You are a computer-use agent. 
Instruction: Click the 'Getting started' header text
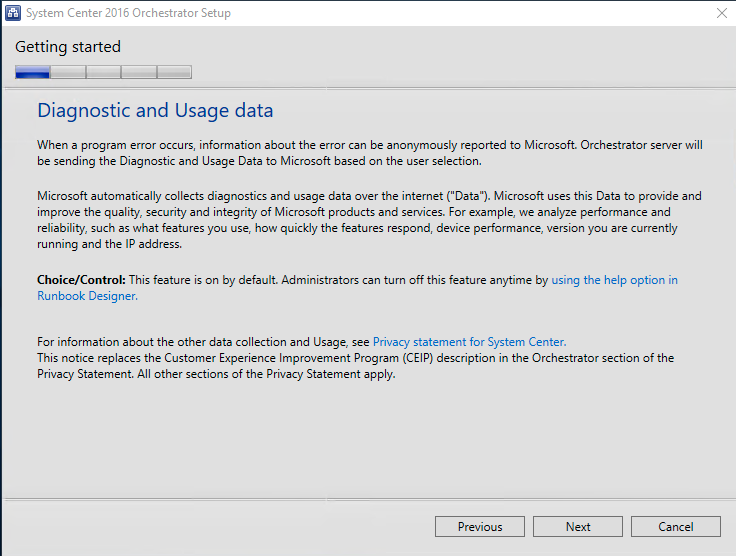(x=68, y=47)
